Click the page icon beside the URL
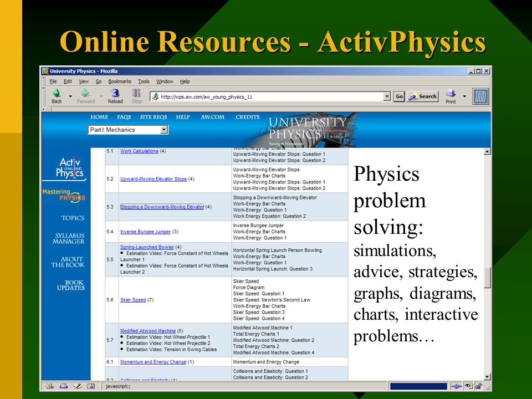The image size is (532, 399). pyautogui.click(x=155, y=96)
